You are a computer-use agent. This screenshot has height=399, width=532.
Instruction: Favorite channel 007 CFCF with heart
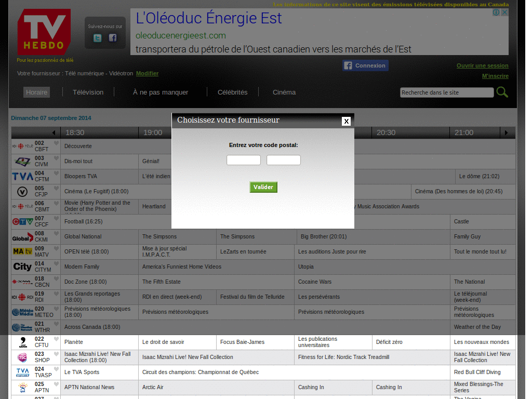pyautogui.click(x=56, y=218)
